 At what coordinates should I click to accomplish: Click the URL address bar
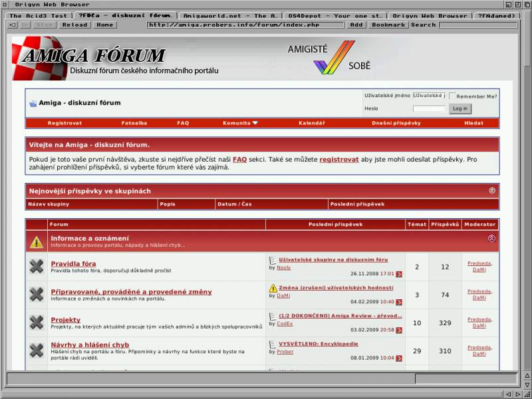pos(245,25)
